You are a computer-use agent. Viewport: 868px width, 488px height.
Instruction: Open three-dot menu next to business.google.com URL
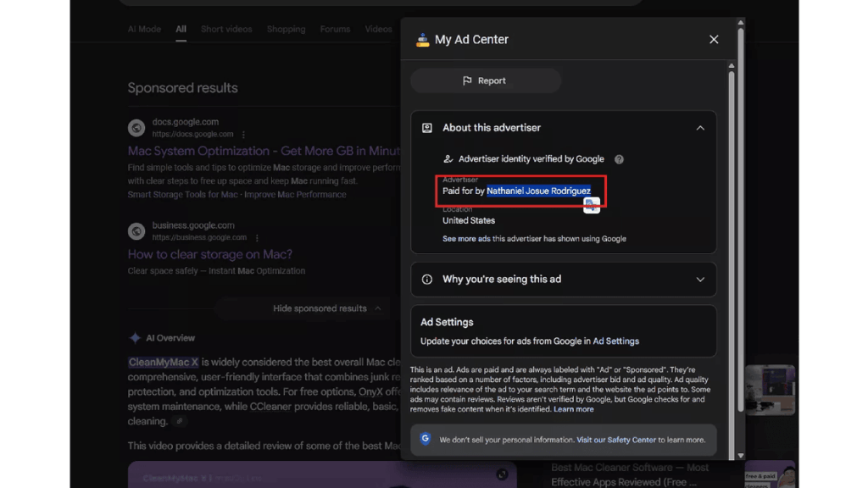tap(257, 237)
